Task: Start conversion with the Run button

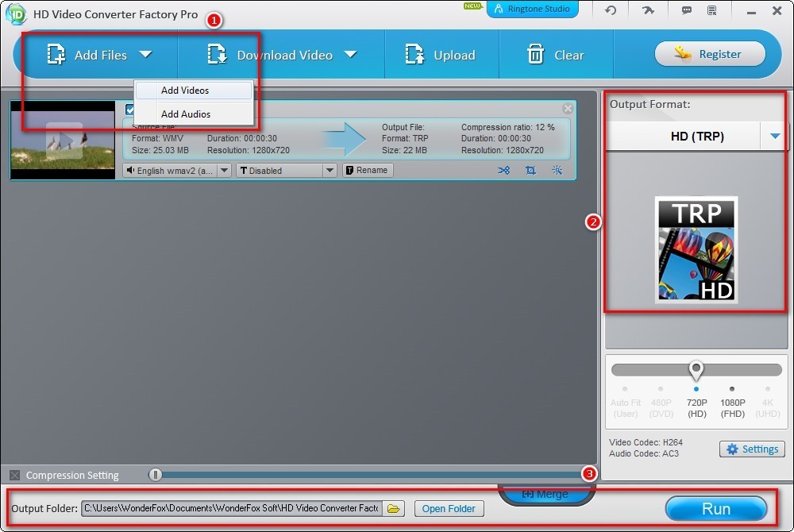Action: 716,509
